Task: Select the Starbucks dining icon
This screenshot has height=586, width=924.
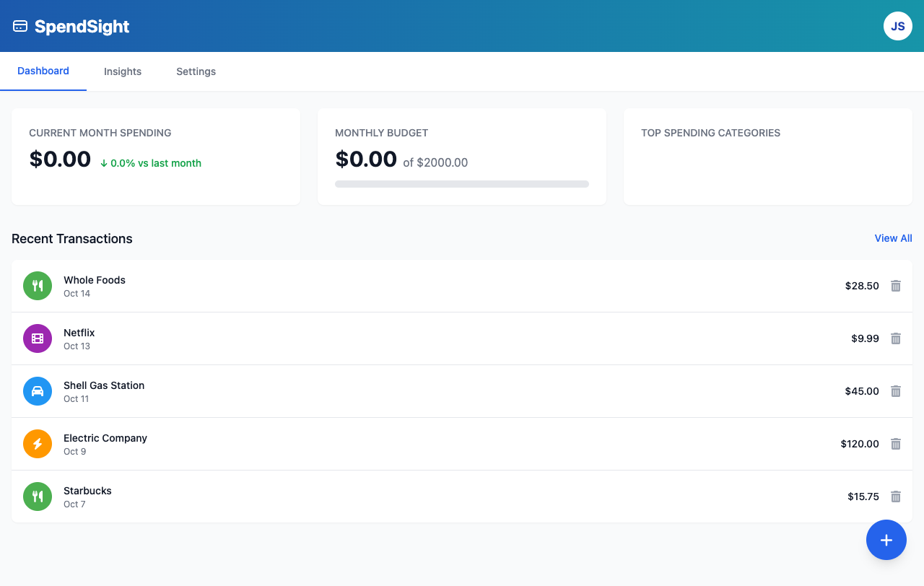Action: pyautogui.click(x=37, y=496)
